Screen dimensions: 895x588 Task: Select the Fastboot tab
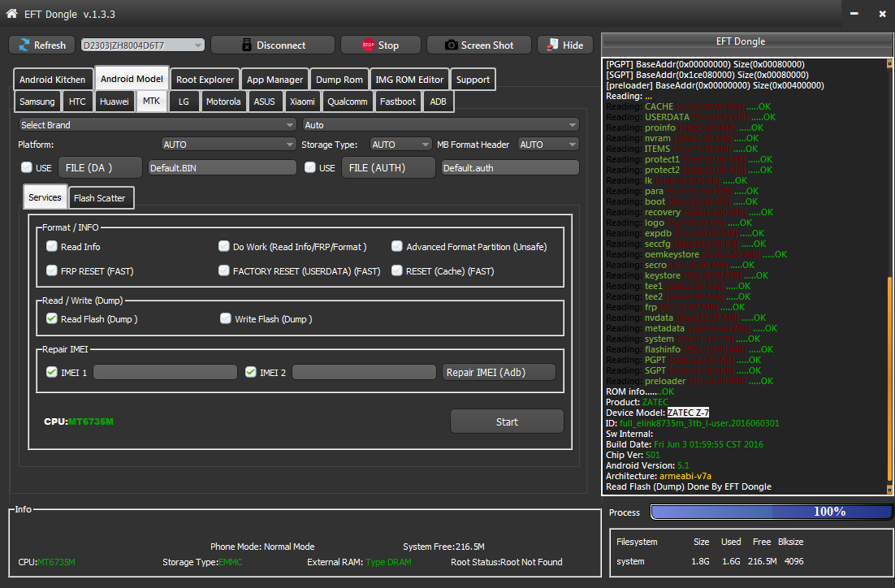tap(398, 101)
